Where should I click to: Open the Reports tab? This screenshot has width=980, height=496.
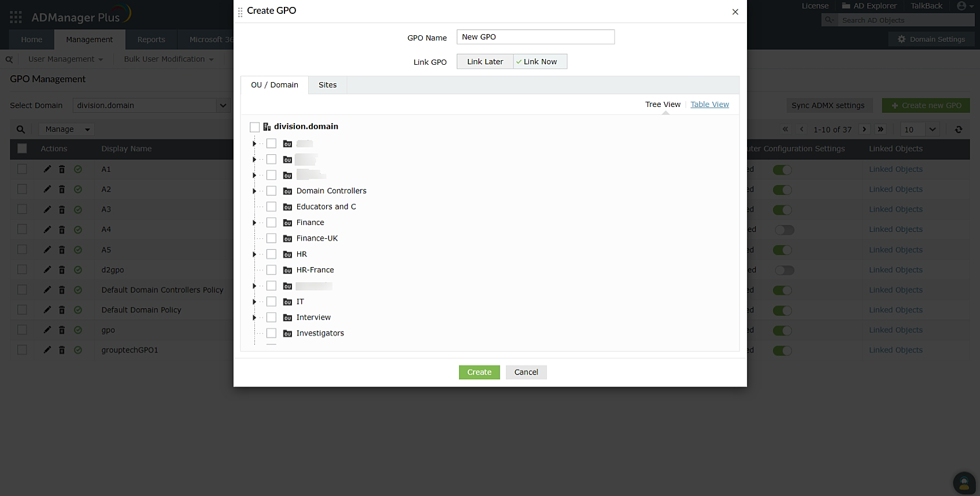151,40
